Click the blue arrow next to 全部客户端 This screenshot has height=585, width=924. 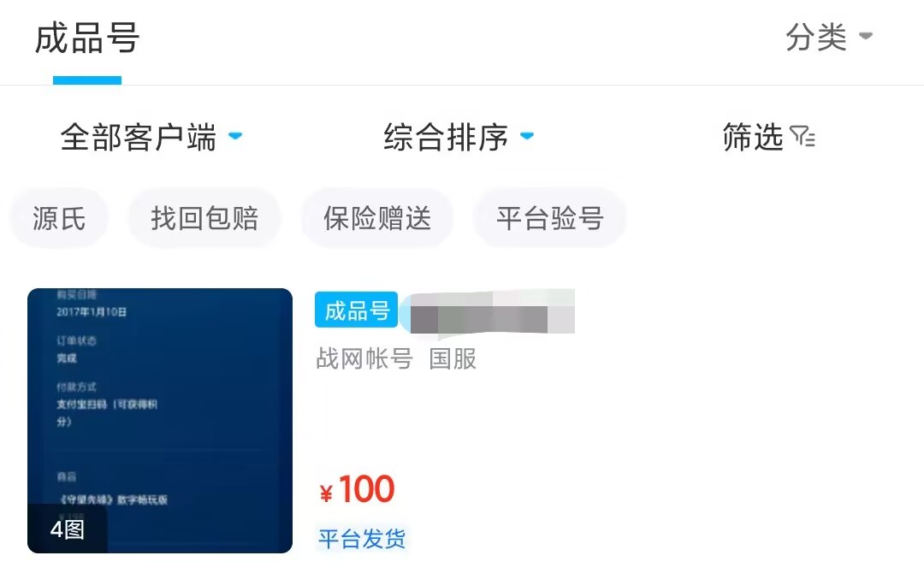pos(236,136)
